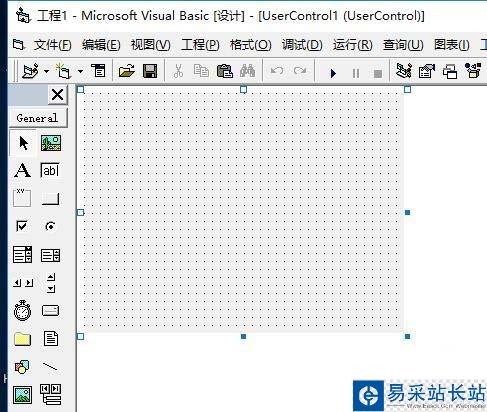Click the Visual Basic title bar icon
Screen dimensions: 487x412
23,15
